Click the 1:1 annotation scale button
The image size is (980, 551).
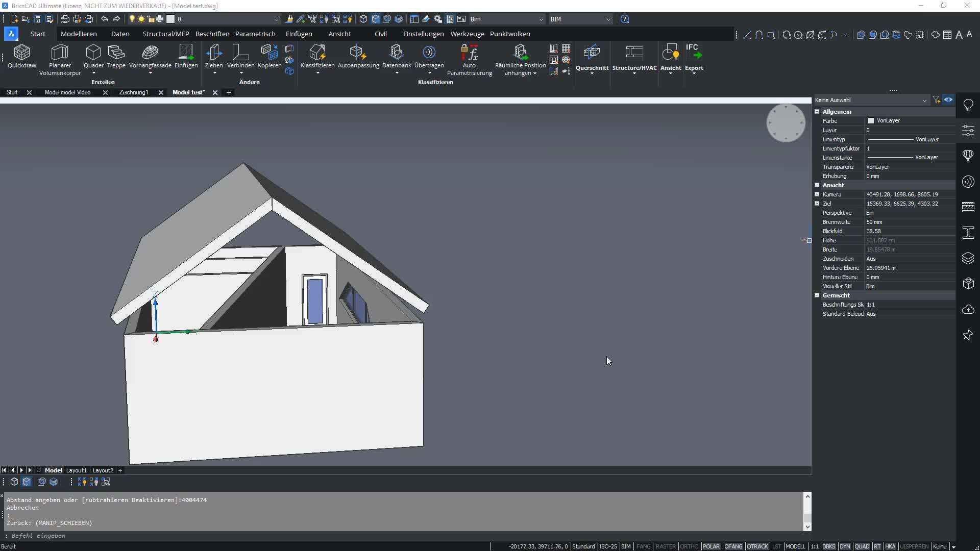coord(814,546)
